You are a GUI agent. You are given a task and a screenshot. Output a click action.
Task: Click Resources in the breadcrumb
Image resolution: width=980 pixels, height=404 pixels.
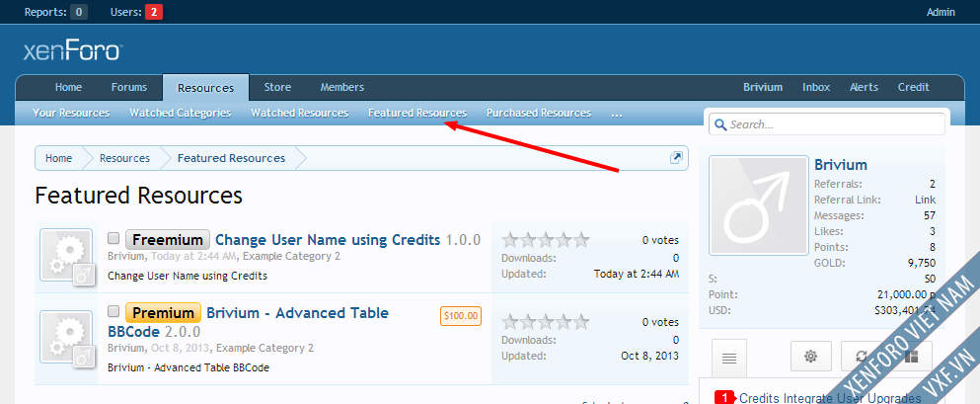click(x=125, y=158)
